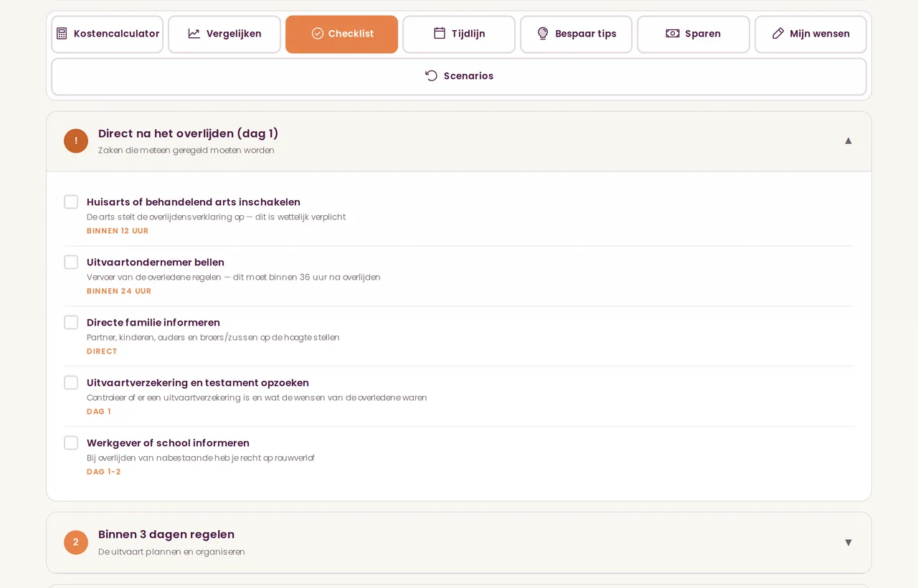Tick the 'Uitvaartondernemer bellen' checkbox
The width and height of the screenshot is (918, 588).
click(x=71, y=262)
